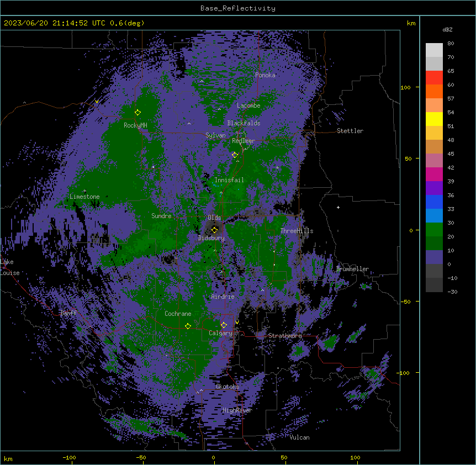
Task: Select the Banff label
Action: 68,313
